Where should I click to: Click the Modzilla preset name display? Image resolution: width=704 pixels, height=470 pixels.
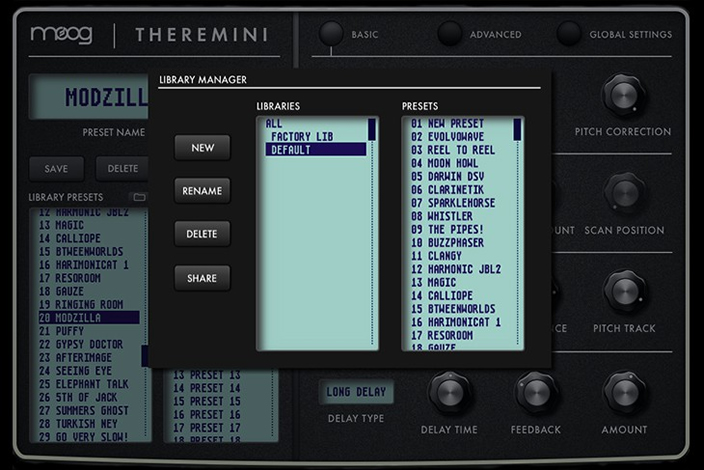coord(89,97)
